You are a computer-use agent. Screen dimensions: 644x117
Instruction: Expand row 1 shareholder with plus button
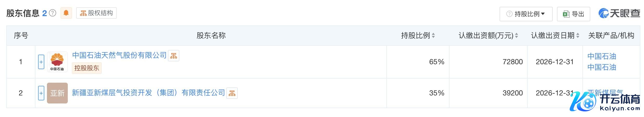pyautogui.click(x=41, y=62)
